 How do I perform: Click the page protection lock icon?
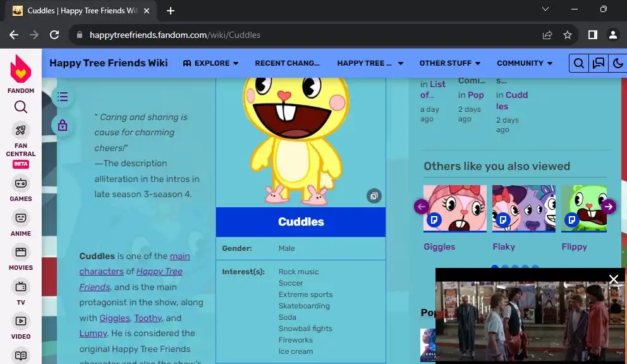tap(63, 126)
